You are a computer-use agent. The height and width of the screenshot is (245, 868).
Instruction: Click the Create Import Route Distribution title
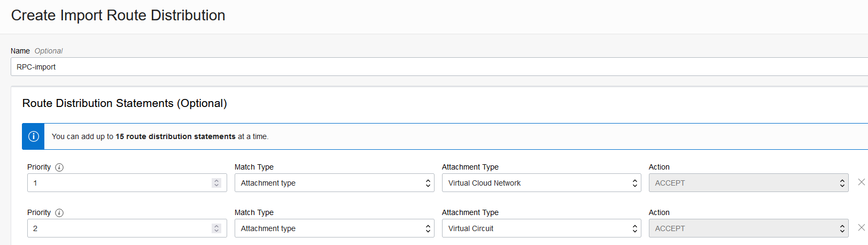pyautogui.click(x=118, y=16)
